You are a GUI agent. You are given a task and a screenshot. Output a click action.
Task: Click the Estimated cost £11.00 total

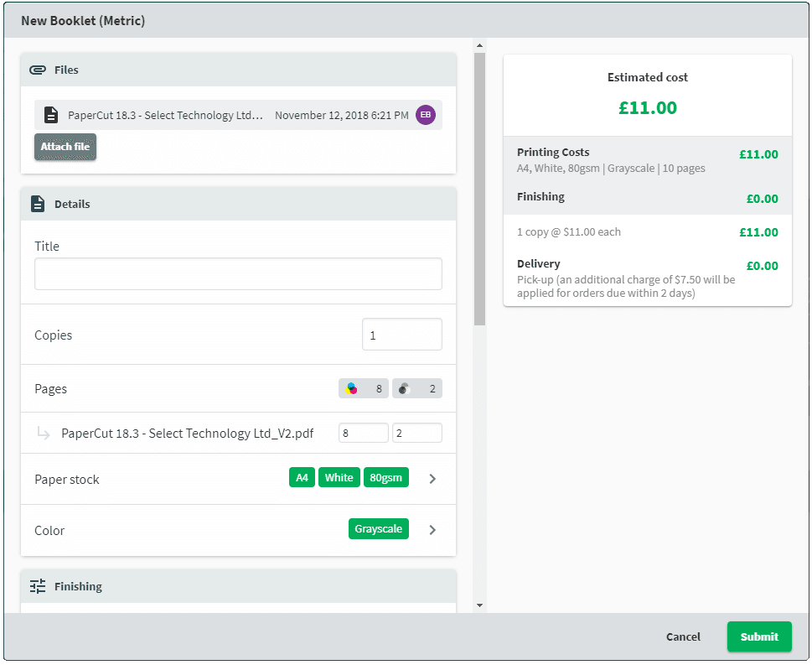pyautogui.click(x=648, y=108)
